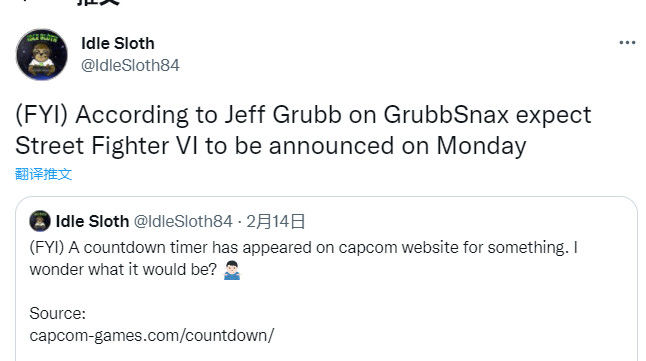This screenshot has width=646, height=361.
Task: Click the 翻译推文 translate tweet link
Action: (x=43, y=174)
